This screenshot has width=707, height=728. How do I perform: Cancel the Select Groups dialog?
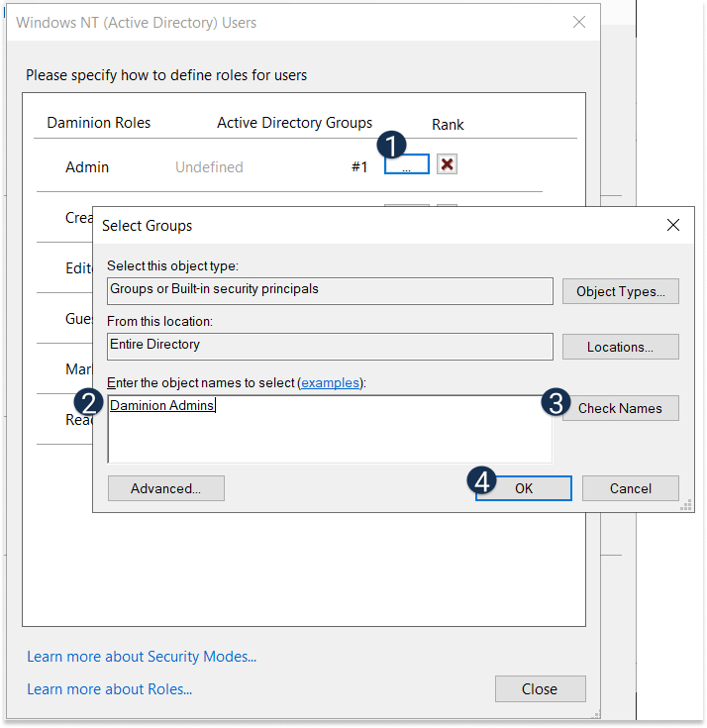coord(630,488)
